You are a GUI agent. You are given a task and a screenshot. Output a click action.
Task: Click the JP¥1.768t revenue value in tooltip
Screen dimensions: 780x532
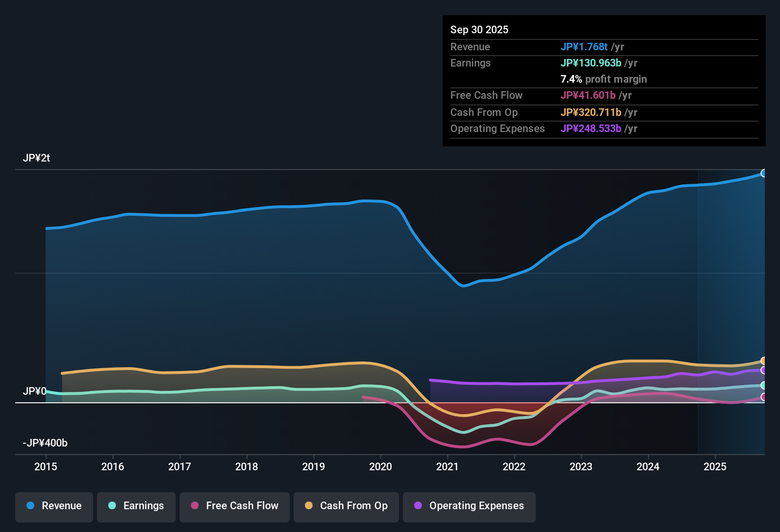coord(584,47)
